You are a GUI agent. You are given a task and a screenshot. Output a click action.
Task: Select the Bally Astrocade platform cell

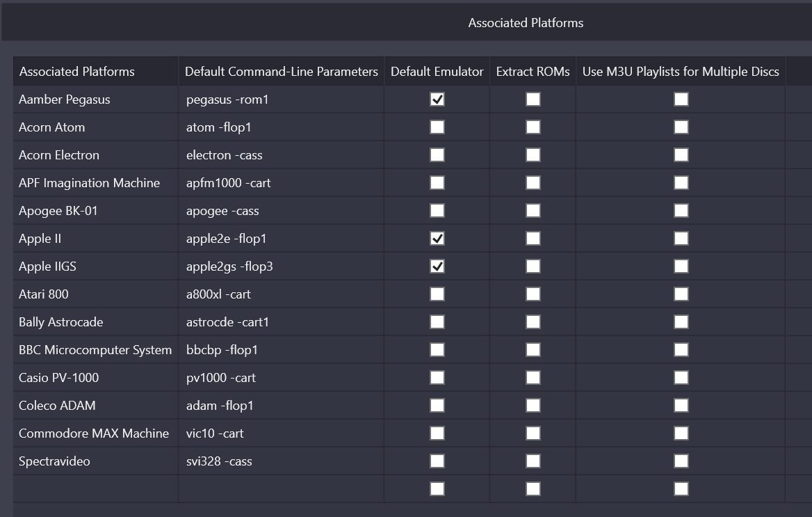click(x=96, y=322)
